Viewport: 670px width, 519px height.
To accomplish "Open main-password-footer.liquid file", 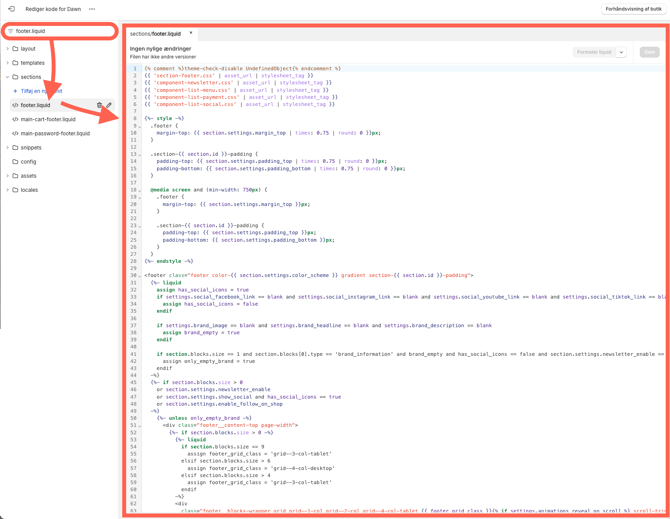I will pyautogui.click(x=55, y=133).
